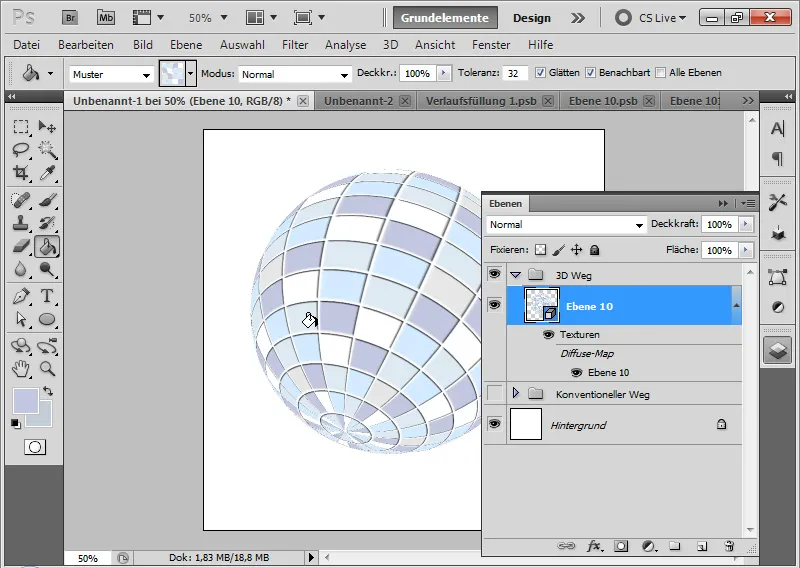Select the Clone Stamp tool
The width and height of the screenshot is (800, 568).
pyautogui.click(x=21, y=223)
